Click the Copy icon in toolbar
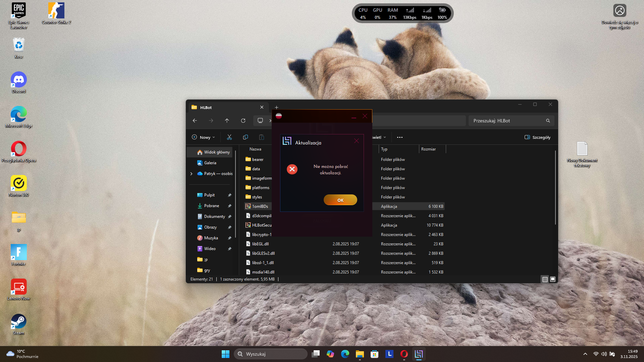 coord(246,137)
